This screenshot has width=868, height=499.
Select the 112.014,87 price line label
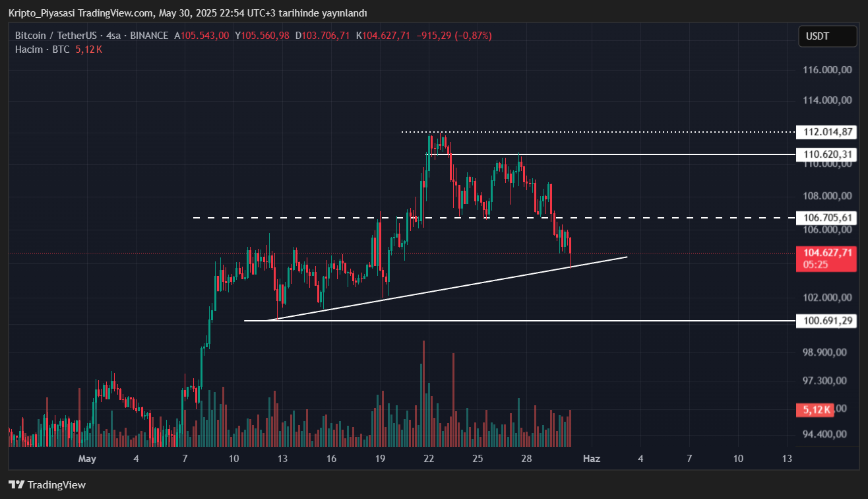826,132
